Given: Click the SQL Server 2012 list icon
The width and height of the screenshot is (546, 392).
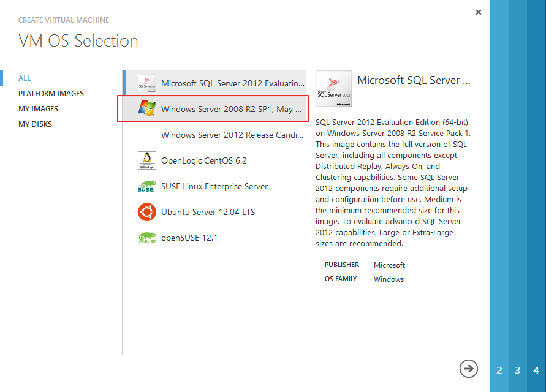Looking at the screenshot, I should (147, 83).
